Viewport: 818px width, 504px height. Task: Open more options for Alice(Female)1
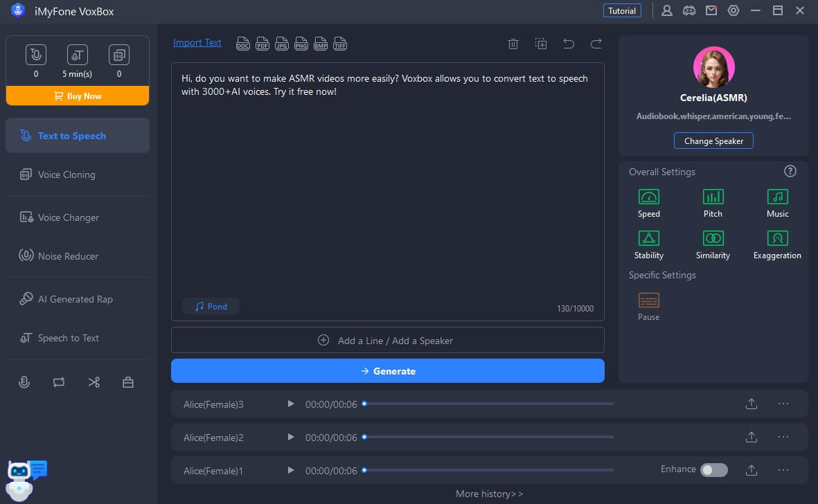[783, 470]
